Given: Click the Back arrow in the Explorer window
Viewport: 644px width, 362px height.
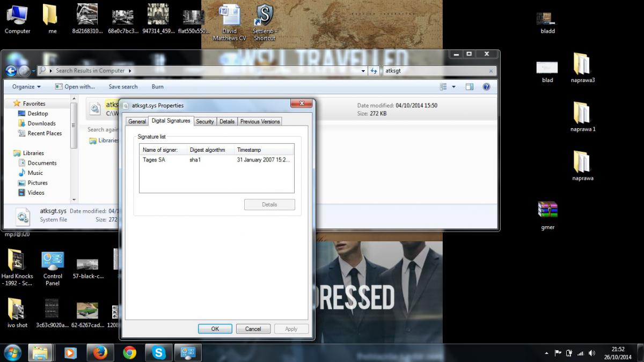Looking at the screenshot, I should (11, 71).
